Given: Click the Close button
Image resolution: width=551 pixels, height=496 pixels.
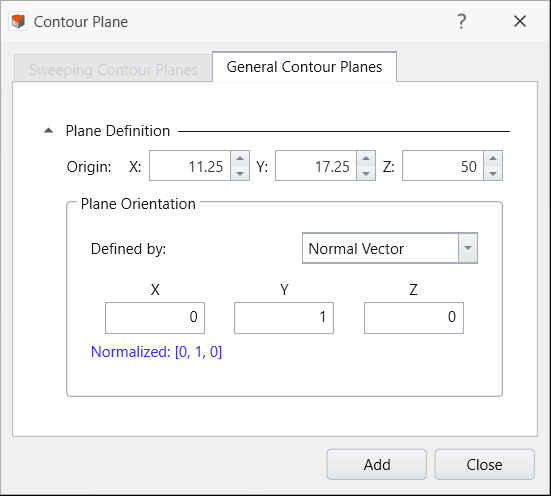Looking at the screenshot, I should [x=485, y=464].
